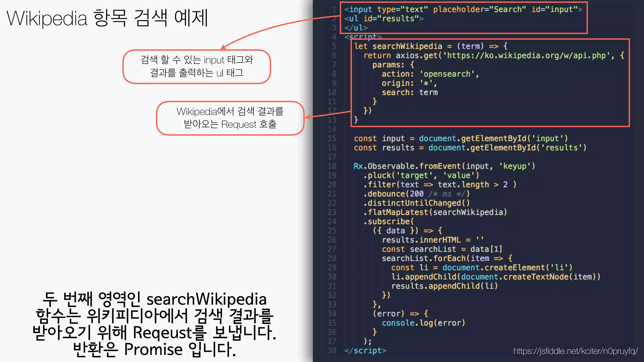This screenshot has height=362, width=644.
Task: Click the code line ul id="results"
Action: point(384,19)
